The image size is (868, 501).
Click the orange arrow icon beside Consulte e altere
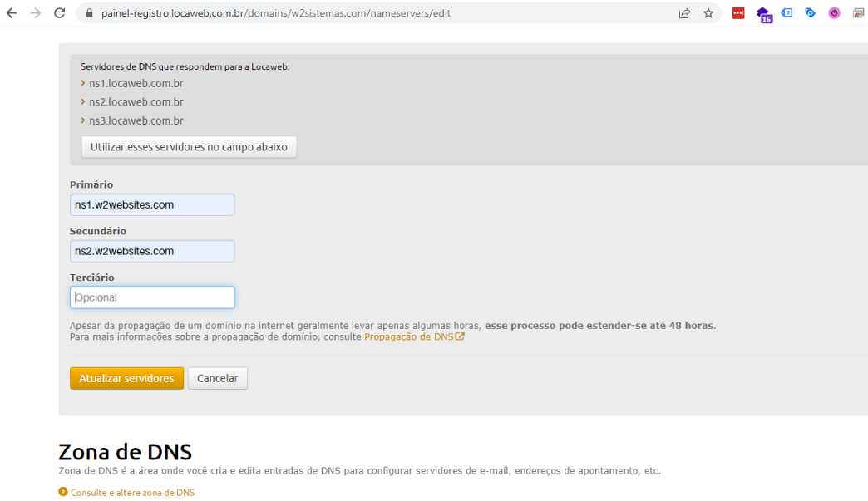click(x=63, y=492)
